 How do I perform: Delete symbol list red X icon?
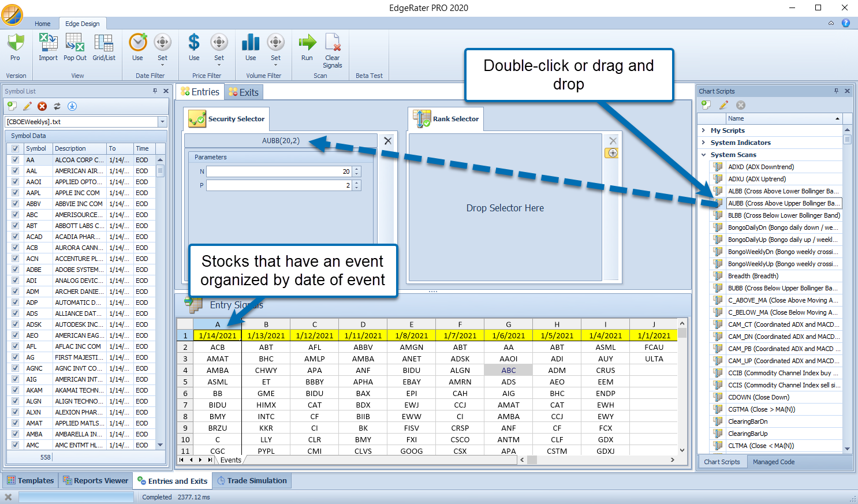(x=42, y=106)
